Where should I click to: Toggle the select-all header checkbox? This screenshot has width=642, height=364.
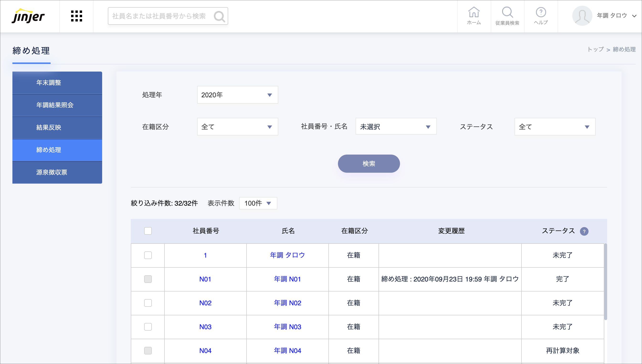coord(148,231)
